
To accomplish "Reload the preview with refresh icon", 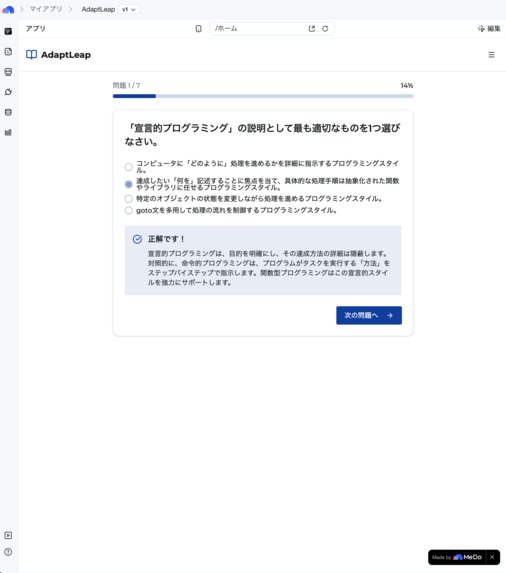I will pos(325,29).
